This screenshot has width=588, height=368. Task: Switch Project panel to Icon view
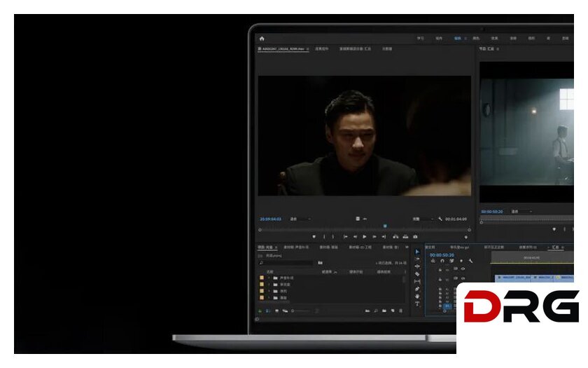[276, 311]
